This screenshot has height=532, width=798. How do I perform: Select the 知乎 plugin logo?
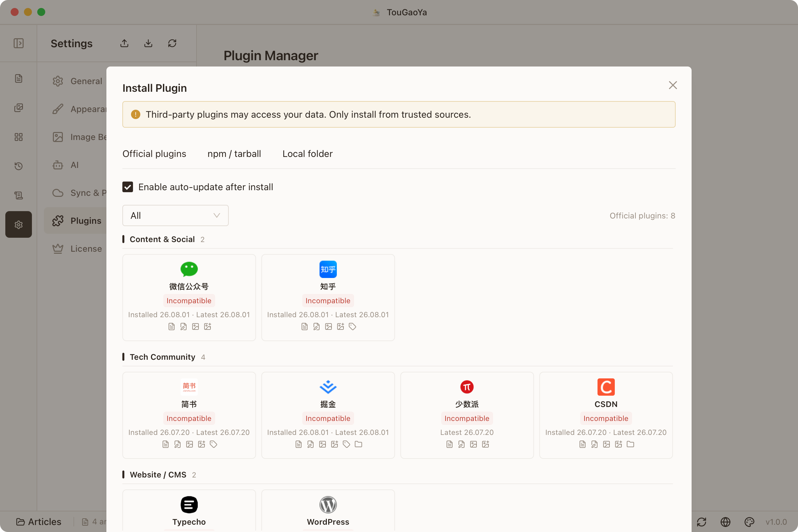[x=328, y=269]
